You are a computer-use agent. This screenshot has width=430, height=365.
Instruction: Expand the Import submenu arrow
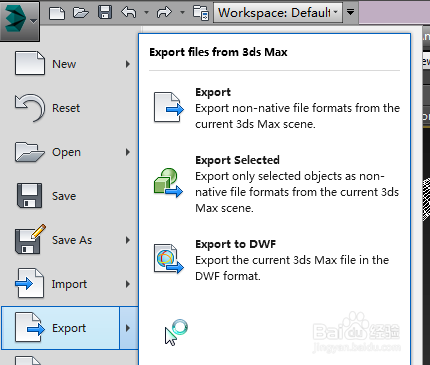(128, 284)
